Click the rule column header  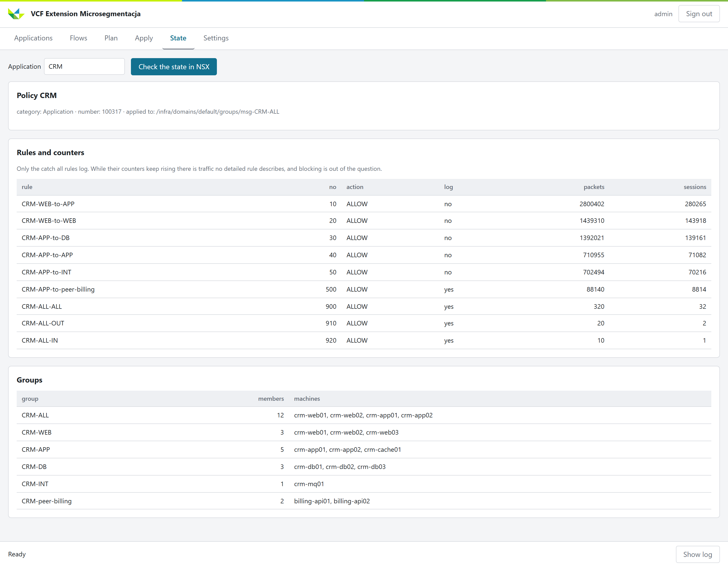(27, 187)
